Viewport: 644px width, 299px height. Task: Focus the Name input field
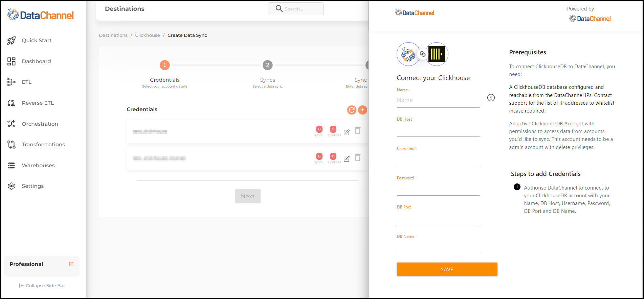[438, 100]
